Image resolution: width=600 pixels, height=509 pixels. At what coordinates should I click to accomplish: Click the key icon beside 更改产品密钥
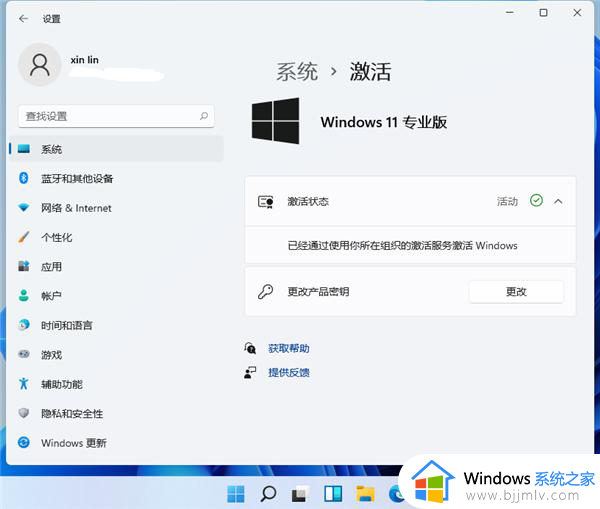tap(265, 292)
